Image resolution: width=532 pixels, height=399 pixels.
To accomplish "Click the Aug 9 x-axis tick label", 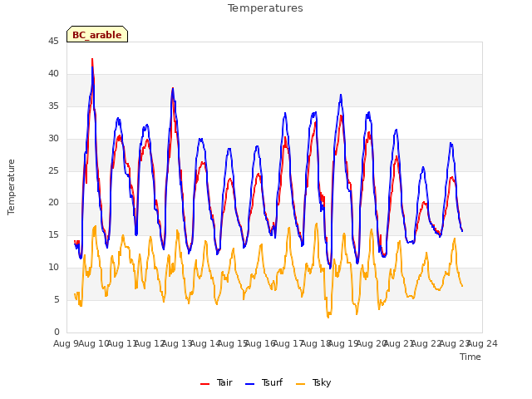I will tap(66, 343).
